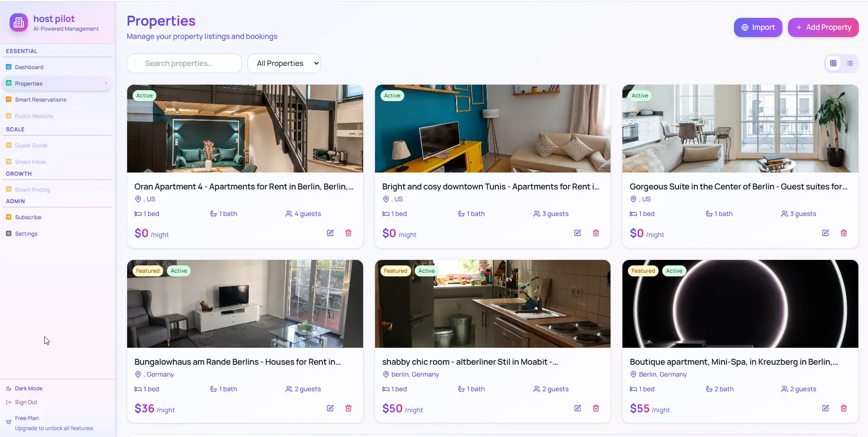Switch to list view layout
The height and width of the screenshot is (437, 868).
850,63
